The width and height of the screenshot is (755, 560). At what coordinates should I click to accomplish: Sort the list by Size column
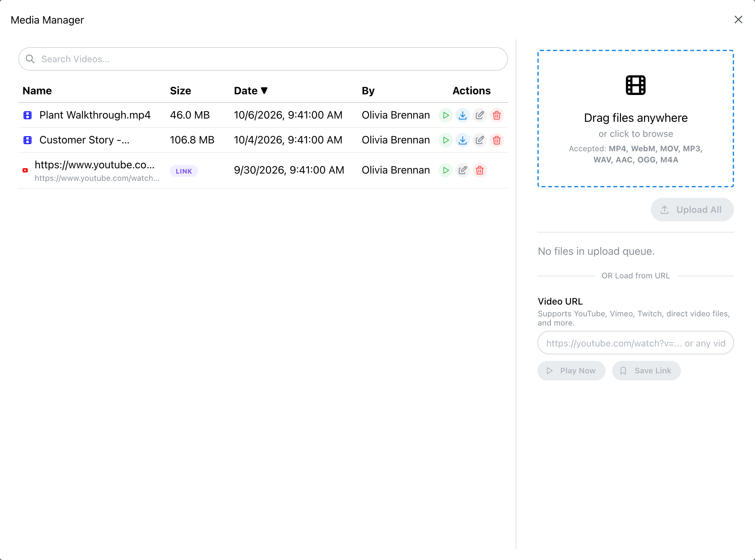pyautogui.click(x=181, y=90)
